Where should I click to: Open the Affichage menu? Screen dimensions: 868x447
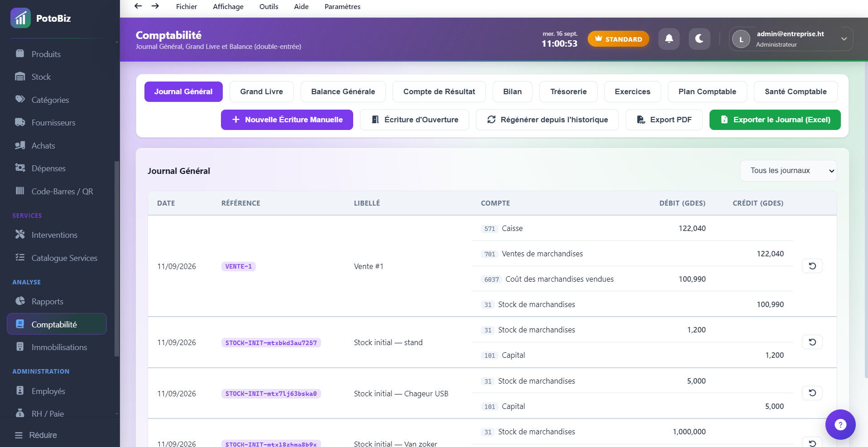(228, 6)
